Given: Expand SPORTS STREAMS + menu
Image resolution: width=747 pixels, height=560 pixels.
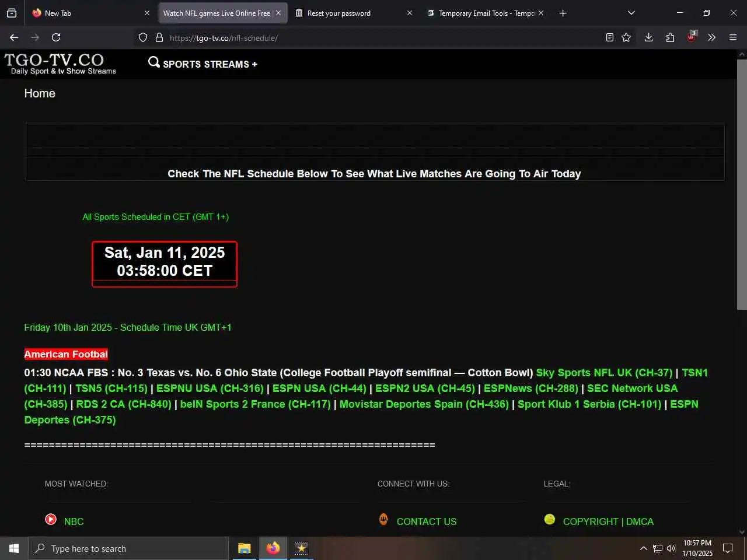Looking at the screenshot, I should [x=210, y=64].
